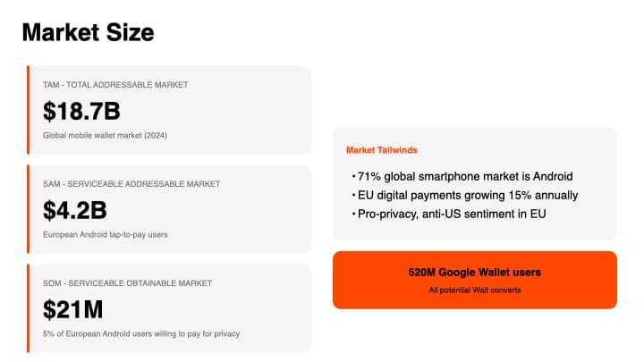
Task: Click the 520M Google Wallet users text
Action: 474,272
